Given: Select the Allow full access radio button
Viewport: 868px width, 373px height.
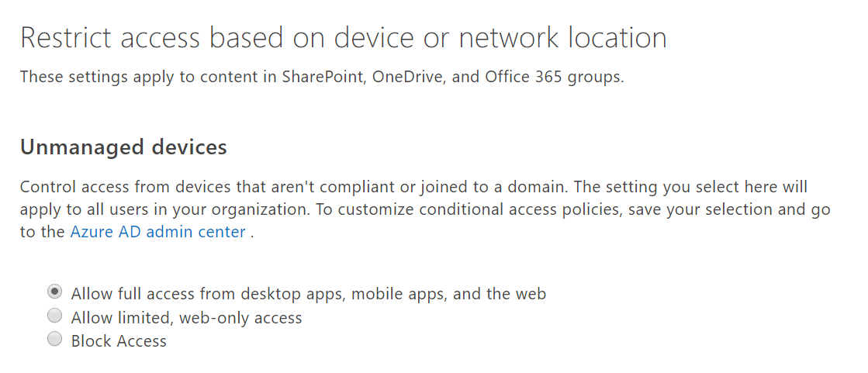Looking at the screenshot, I should (x=55, y=292).
